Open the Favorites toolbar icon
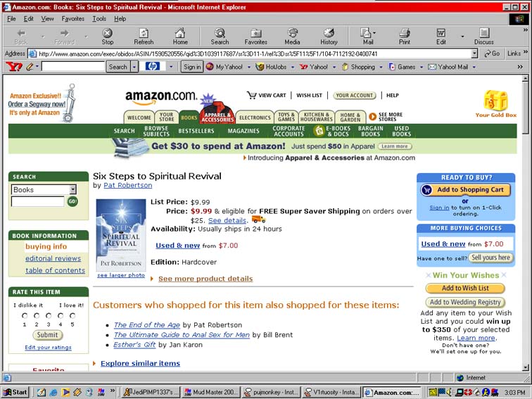 [255, 36]
